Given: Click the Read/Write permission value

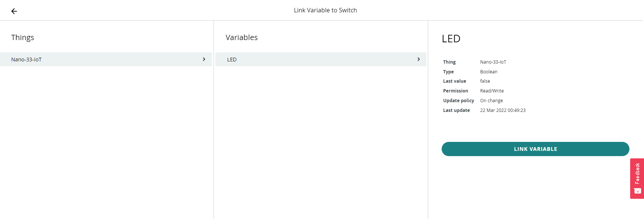Looking at the screenshot, I should 492,91.
